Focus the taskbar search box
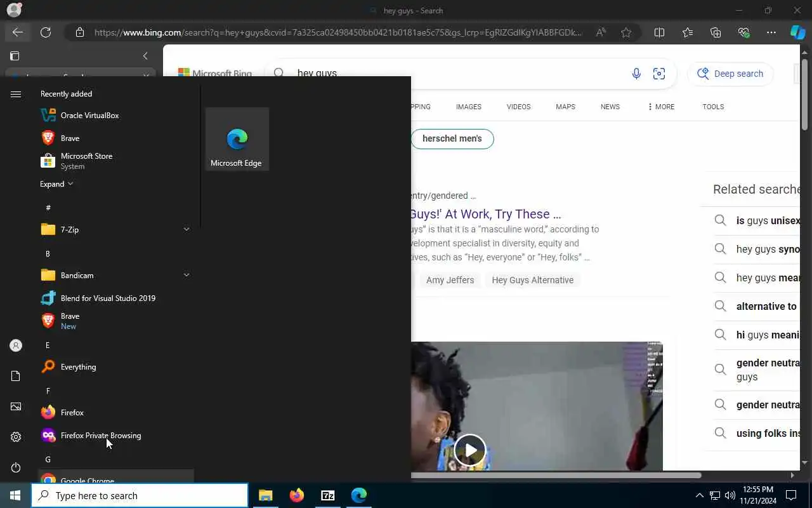This screenshot has height=508, width=812. [140, 495]
